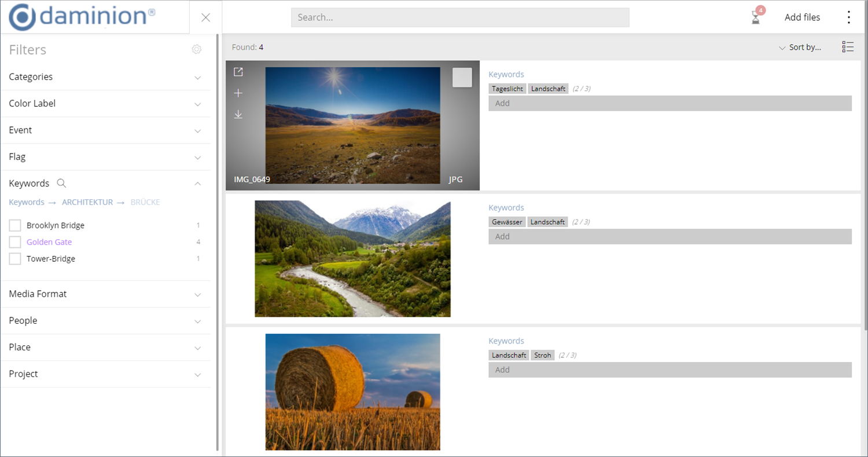Viewport: 868px width, 457px height.
Task: Toggle the Golden Gate keyword checkbox
Action: [x=15, y=242]
